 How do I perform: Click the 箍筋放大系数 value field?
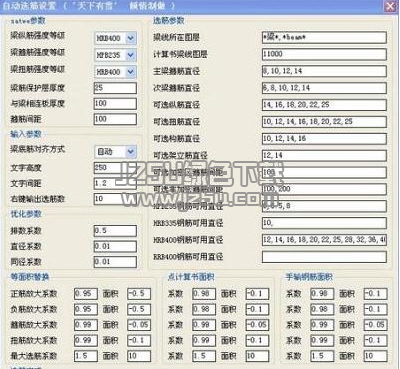point(86,325)
